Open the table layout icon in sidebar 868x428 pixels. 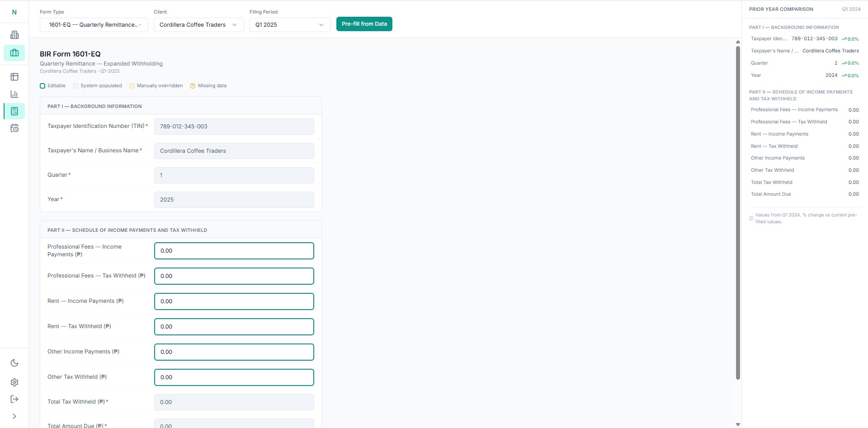coord(14,77)
